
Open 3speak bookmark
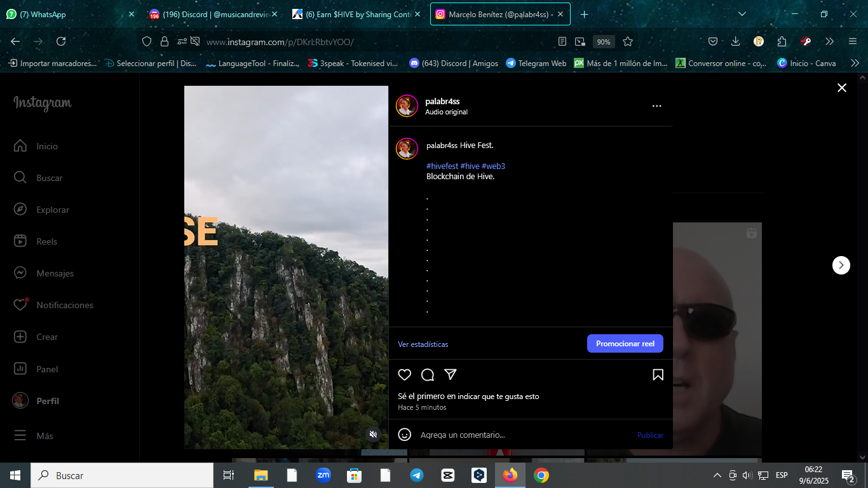tap(352, 63)
